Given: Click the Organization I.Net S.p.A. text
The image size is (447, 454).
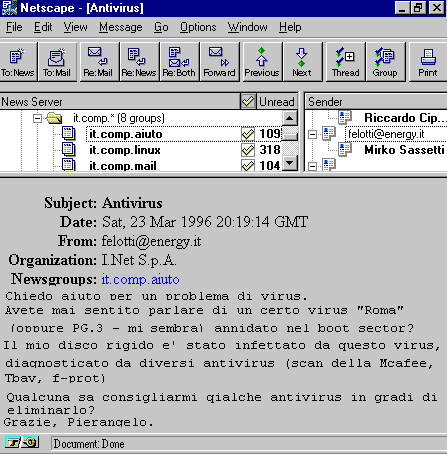Looking at the screenshot, I should click(x=139, y=260).
